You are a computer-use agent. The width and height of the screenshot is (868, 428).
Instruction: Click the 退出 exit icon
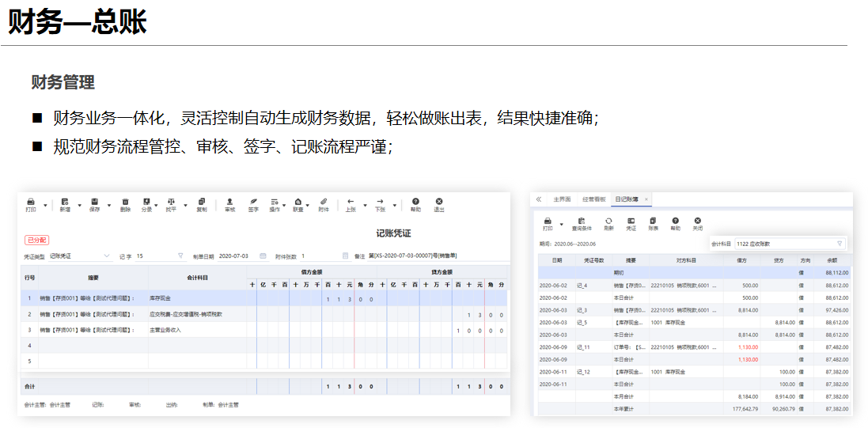pos(439,202)
